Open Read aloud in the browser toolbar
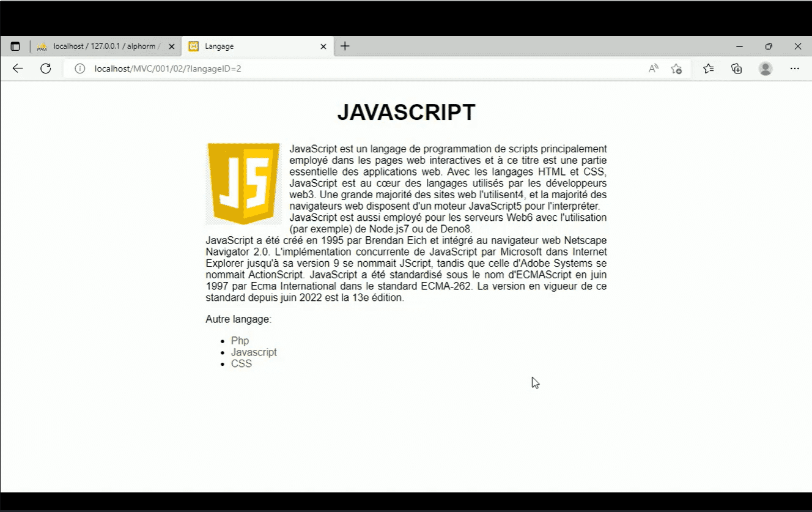Image resolution: width=812 pixels, height=512 pixels. click(x=653, y=69)
